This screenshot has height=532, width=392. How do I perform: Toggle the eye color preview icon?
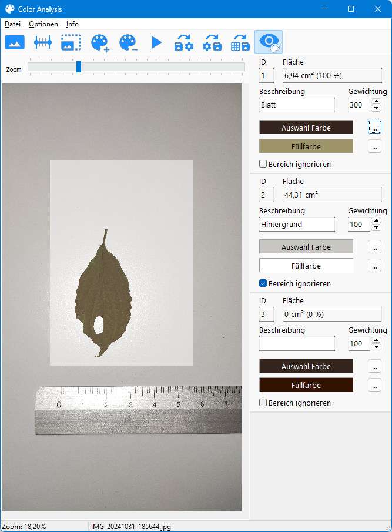[269, 42]
